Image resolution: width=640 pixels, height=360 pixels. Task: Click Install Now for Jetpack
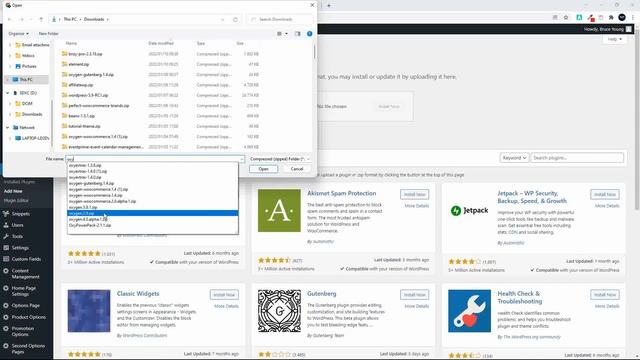[x=604, y=194]
